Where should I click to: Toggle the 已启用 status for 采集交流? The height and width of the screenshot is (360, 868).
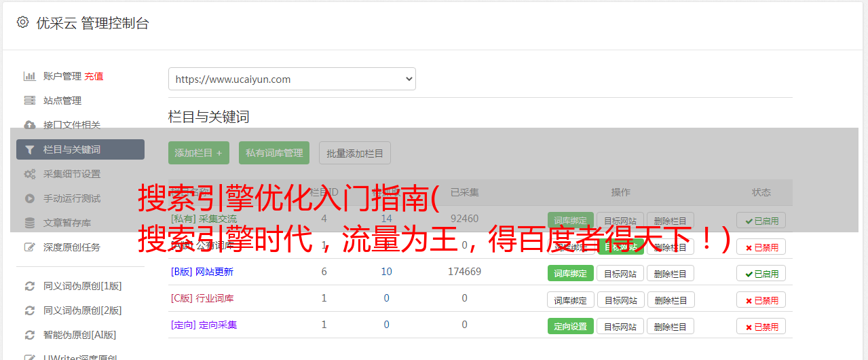click(761, 220)
